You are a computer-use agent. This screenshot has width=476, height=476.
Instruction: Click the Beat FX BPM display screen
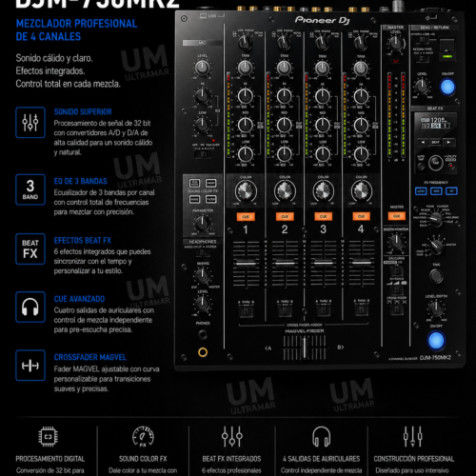tap(435, 124)
